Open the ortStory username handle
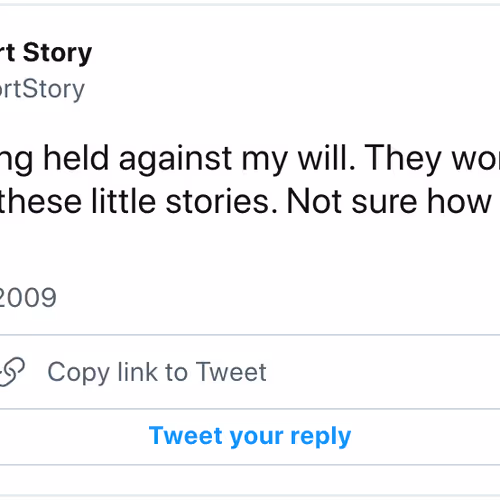500x500 pixels. point(42,89)
